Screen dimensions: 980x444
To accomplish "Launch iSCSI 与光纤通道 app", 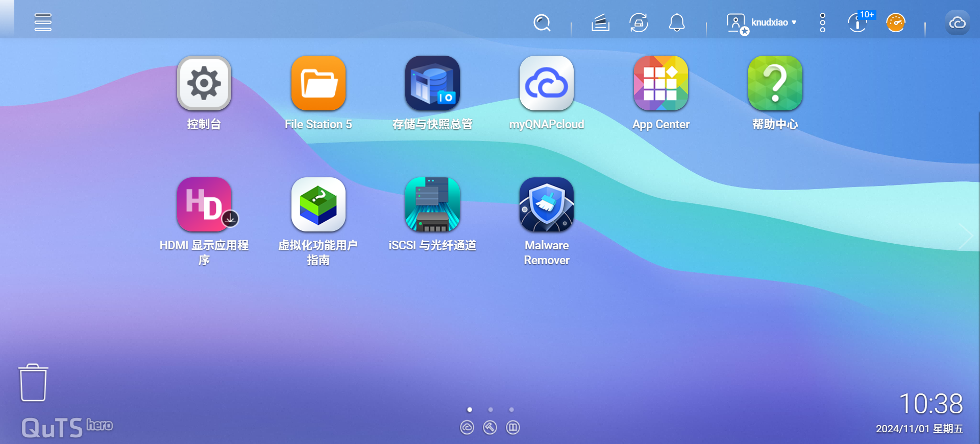I will (432, 204).
